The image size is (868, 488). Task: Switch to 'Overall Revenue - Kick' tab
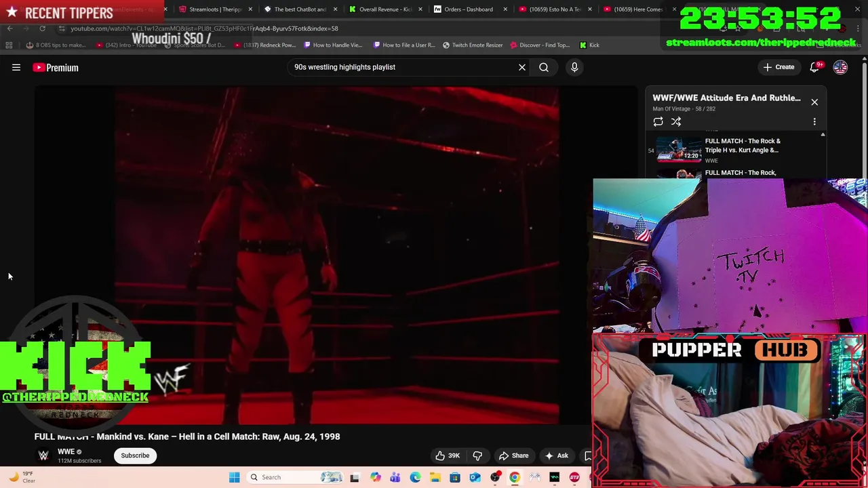coord(380,9)
